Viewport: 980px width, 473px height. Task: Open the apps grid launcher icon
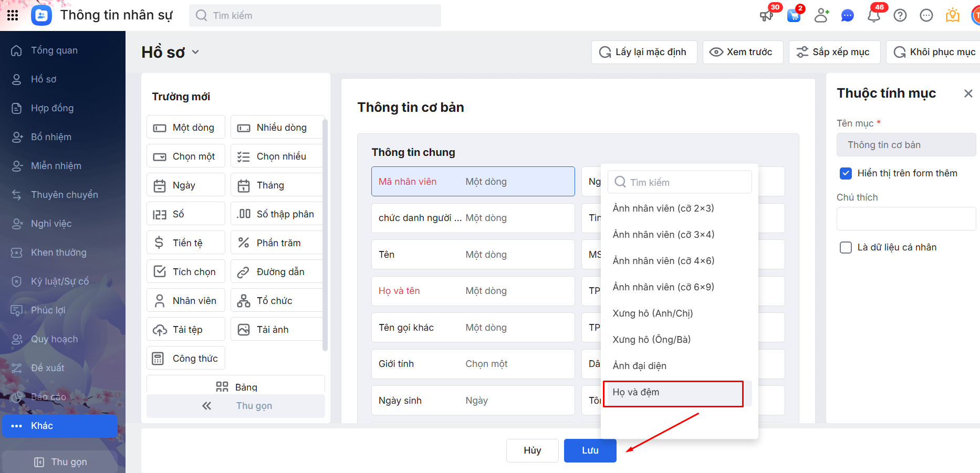coord(13,15)
